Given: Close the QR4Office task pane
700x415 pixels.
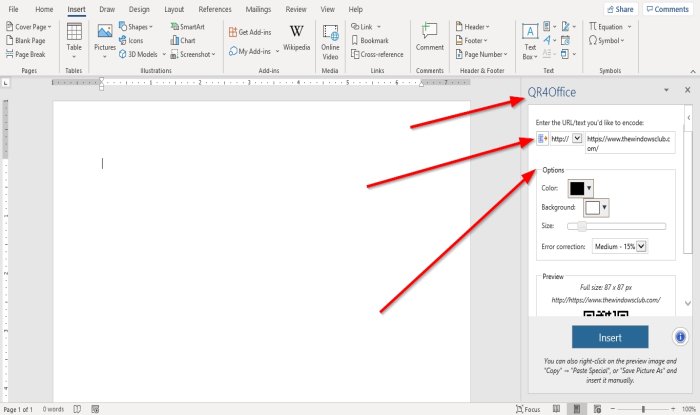Looking at the screenshot, I should point(687,90).
